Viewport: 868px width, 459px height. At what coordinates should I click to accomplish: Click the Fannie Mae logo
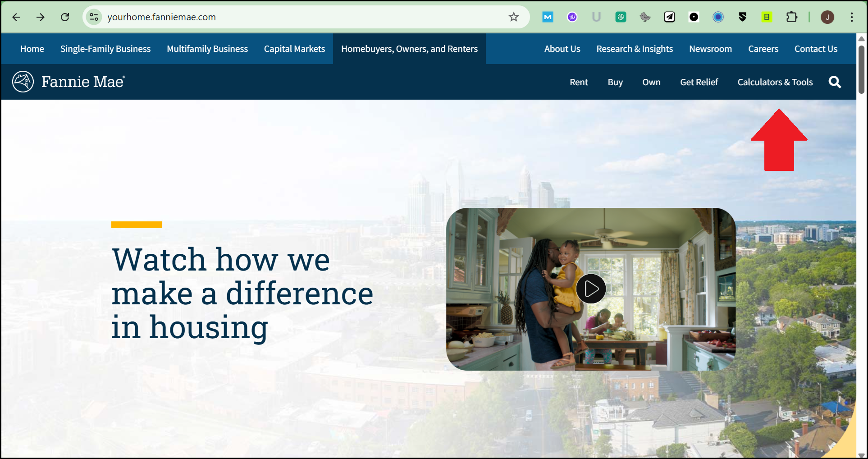69,82
